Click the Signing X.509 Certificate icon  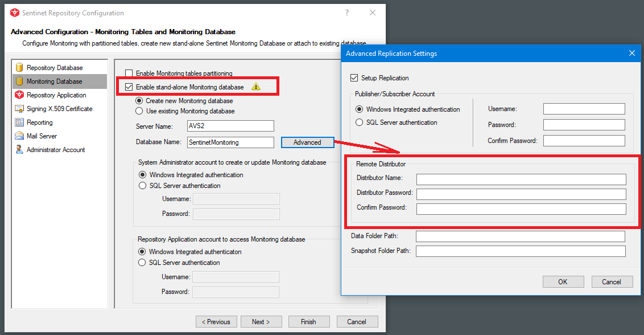coord(19,109)
